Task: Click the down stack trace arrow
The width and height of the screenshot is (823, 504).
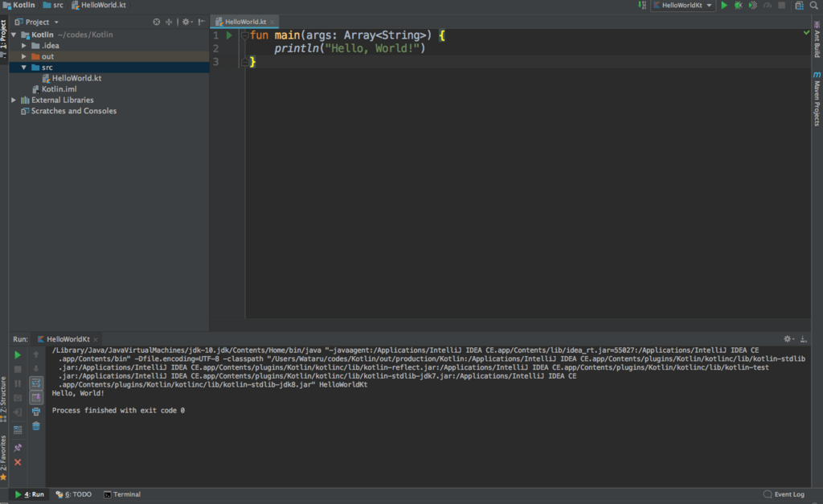Action: coord(35,369)
